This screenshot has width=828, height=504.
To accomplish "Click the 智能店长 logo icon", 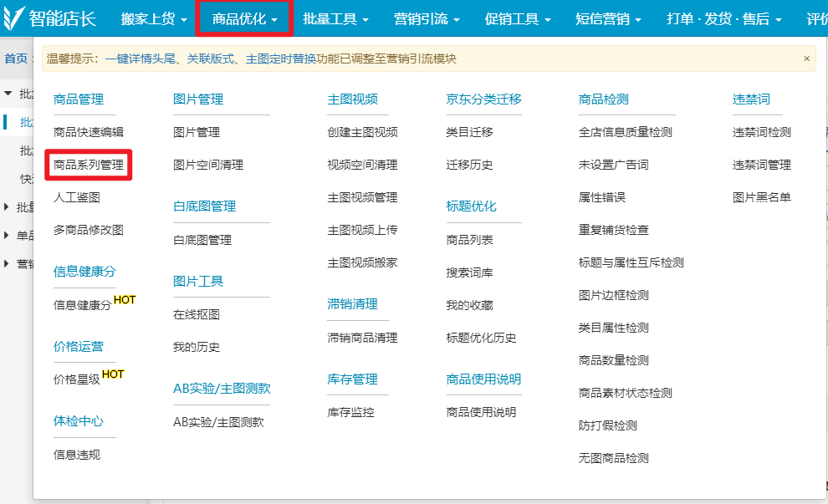I will [x=13, y=18].
